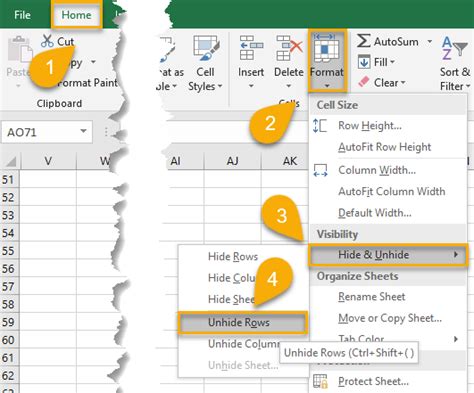Click the Column Width icon in the menu
The width and height of the screenshot is (474, 393).
pos(320,170)
